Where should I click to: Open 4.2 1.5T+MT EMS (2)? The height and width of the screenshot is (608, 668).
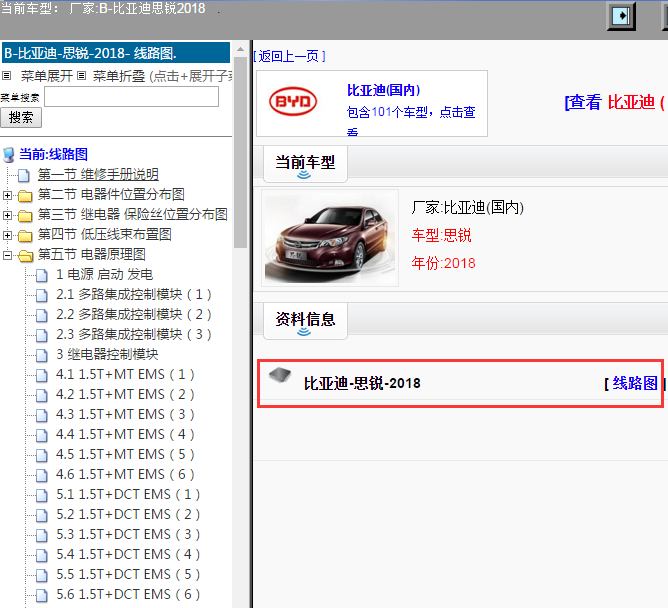pyautogui.click(x=125, y=394)
